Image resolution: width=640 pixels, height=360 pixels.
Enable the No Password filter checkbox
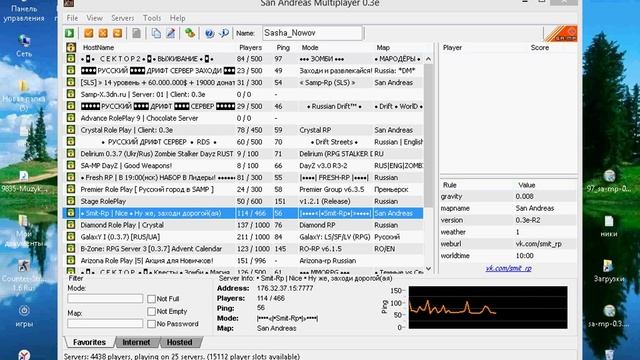[x=151, y=324]
